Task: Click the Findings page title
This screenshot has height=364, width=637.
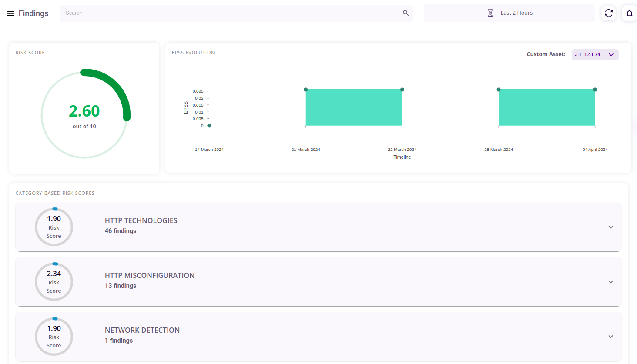Action: coord(34,13)
